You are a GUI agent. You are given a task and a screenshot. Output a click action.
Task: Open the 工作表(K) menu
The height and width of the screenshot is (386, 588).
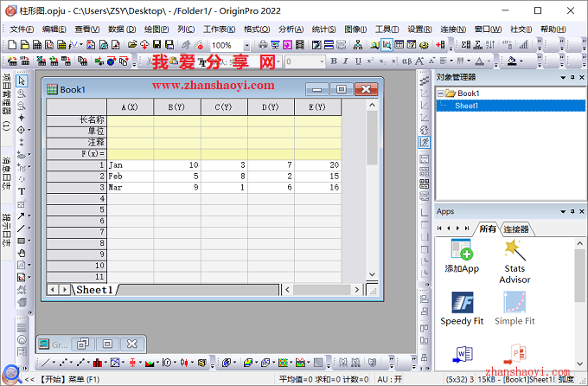(220, 29)
